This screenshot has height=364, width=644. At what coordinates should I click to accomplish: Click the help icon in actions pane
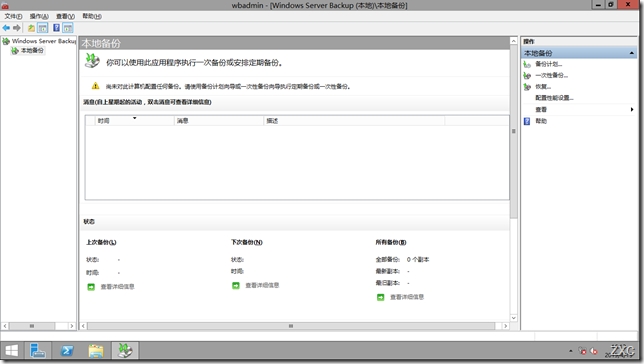pyautogui.click(x=527, y=121)
